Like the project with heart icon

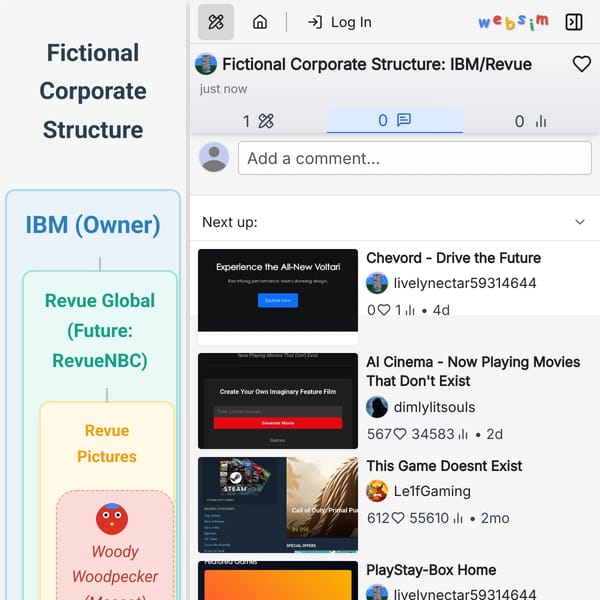coord(582,64)
